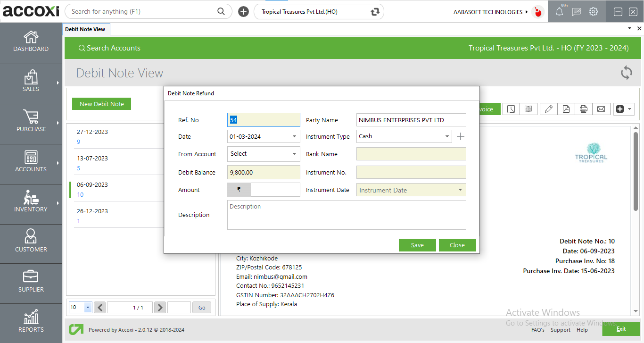Click into the Amount input field
This screenshot has height=343, width=644.
[x=275, y=190]
